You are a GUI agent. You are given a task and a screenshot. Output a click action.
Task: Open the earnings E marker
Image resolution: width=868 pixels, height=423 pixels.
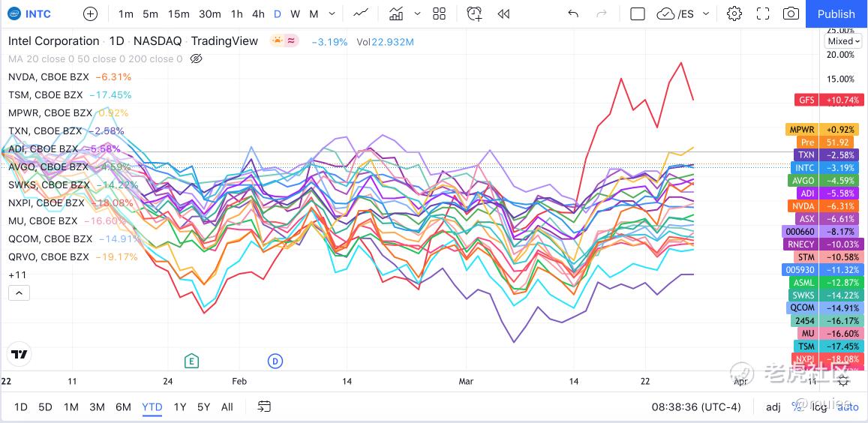[191, 361]
